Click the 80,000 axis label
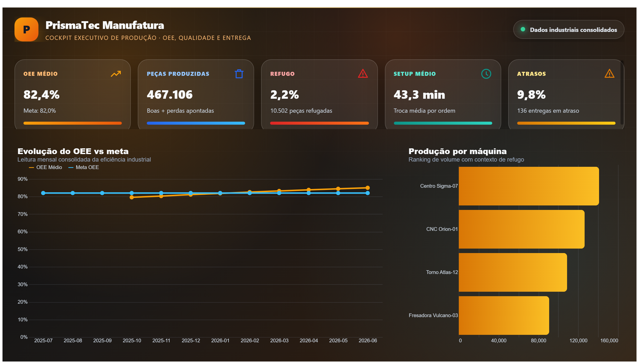The image size is (639, 364). pyautogui.click(x=538, y=341)
